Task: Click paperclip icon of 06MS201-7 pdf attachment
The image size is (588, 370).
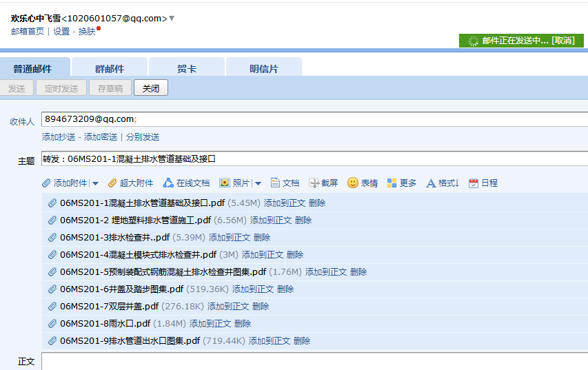Action: point(52,307)
